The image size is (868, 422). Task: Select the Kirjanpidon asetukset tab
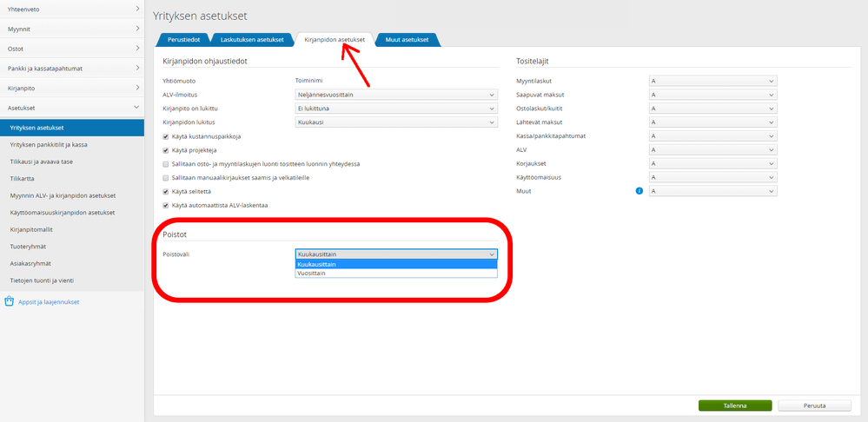(x=335, y=40)
